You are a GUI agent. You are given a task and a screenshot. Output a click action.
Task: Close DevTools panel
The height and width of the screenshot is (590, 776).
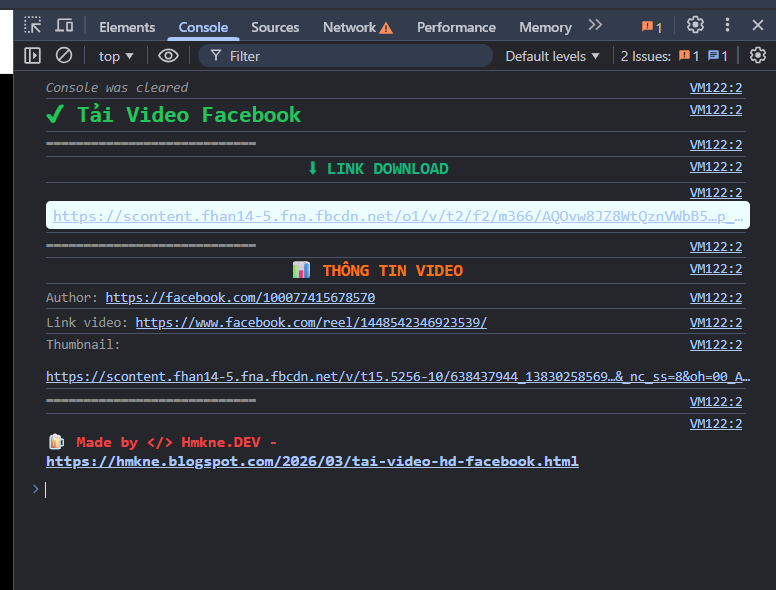757,25
